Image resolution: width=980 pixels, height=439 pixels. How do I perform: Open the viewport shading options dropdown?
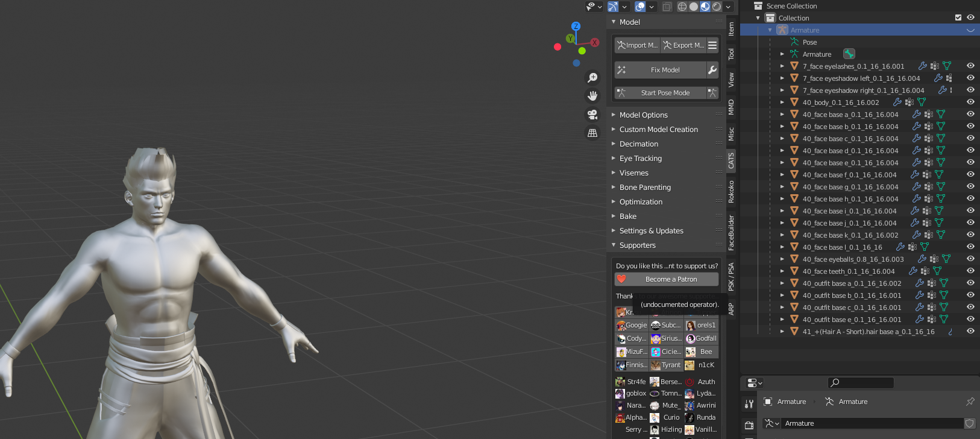click(728, 7)
